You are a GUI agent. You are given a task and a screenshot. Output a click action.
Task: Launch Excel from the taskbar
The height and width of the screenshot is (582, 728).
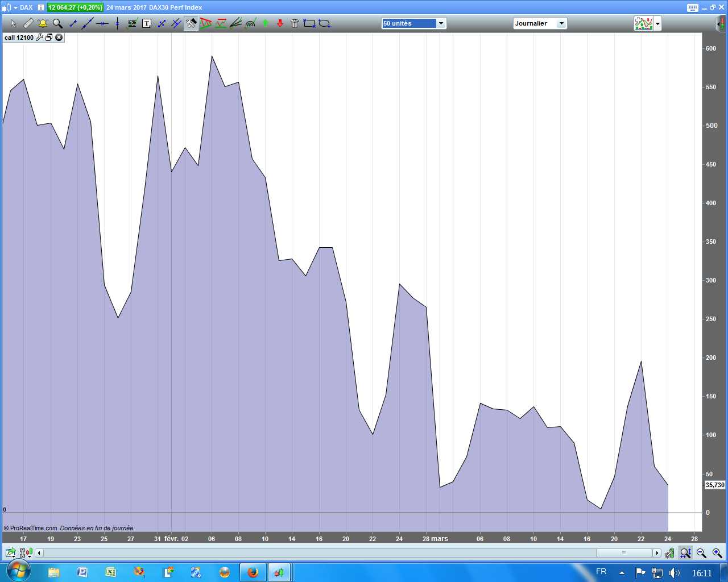tap(111, 572)
